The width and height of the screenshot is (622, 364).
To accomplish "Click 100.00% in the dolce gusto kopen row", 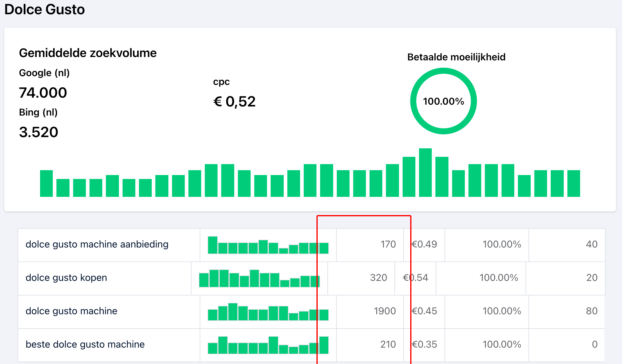I will point(499,278).
